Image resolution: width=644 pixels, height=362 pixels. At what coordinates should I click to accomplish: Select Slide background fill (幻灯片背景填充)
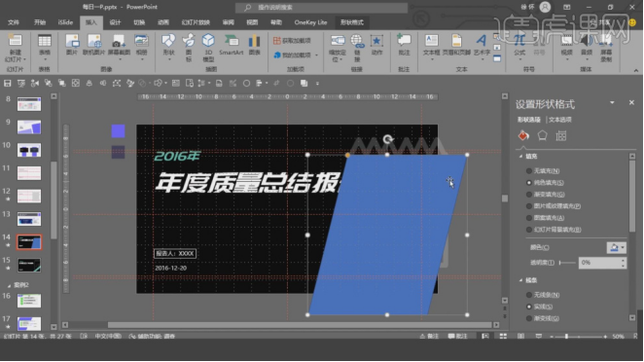(x=554, y=230)
